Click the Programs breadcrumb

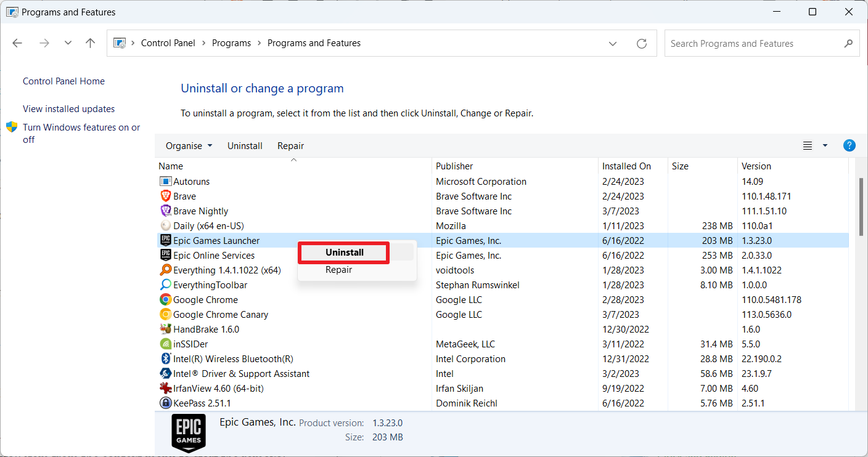(x=231, y=43)
